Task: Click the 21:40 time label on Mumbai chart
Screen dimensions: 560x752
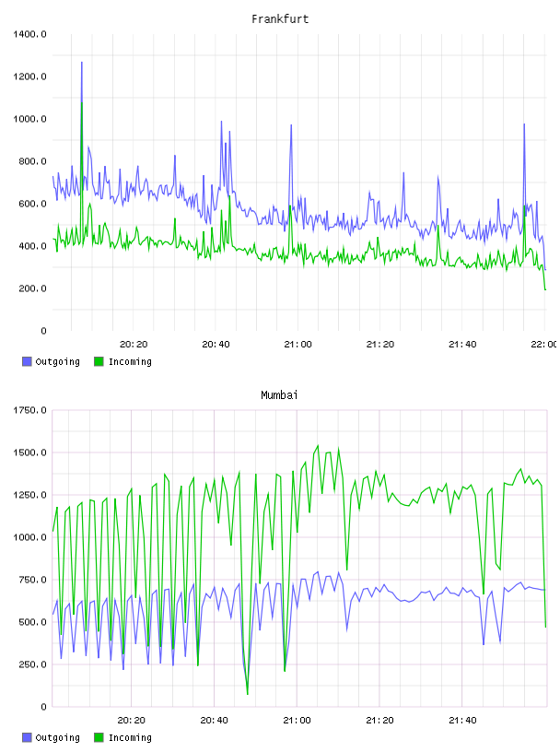Action: [x=462, y=721]
